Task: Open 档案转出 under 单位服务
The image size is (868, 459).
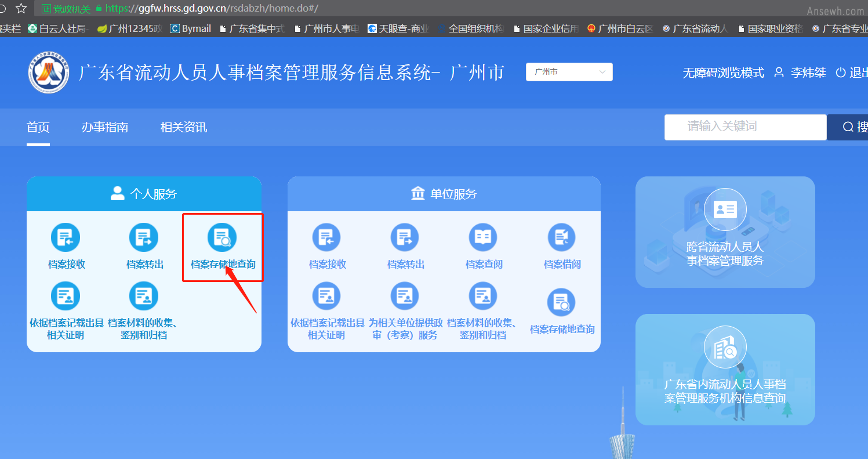Action: click(405, 247)
